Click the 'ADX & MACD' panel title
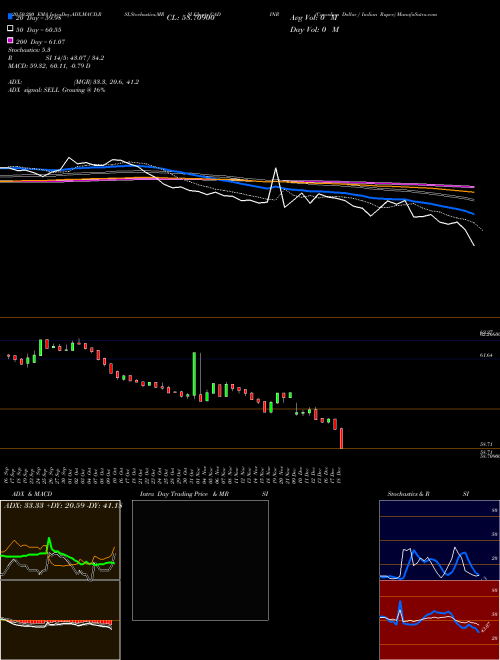 pos(32,494)
